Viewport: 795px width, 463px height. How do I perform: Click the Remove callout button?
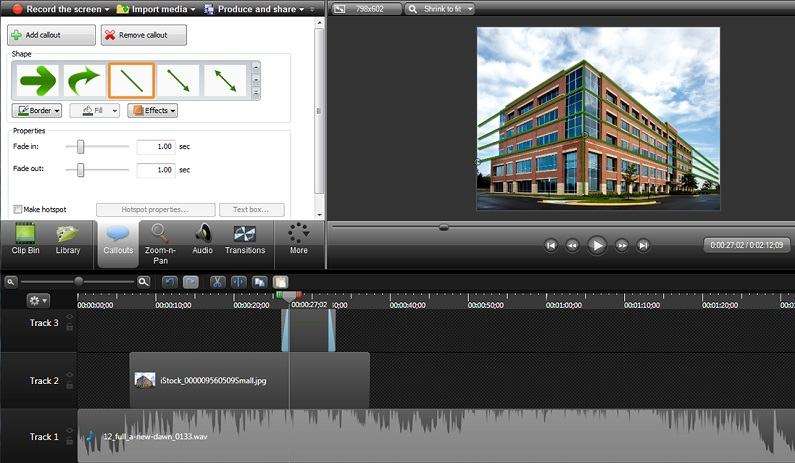pyautogui.click(x=144, y=35)
